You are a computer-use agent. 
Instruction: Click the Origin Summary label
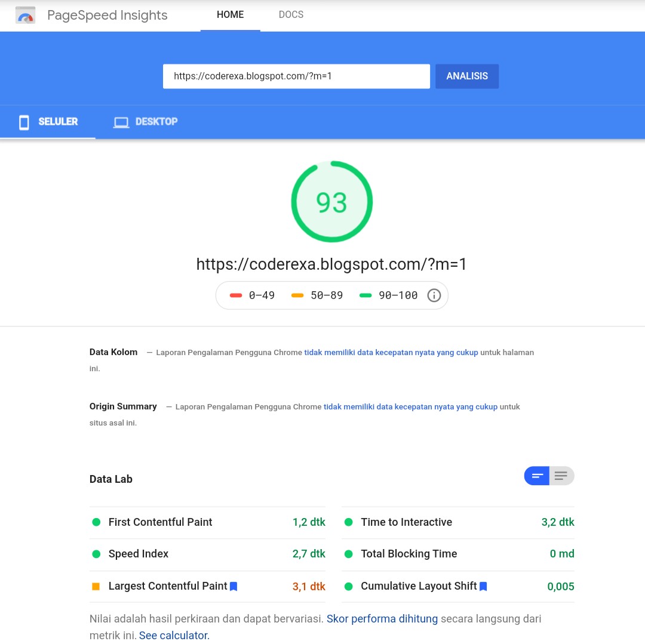tap(123, 406)
